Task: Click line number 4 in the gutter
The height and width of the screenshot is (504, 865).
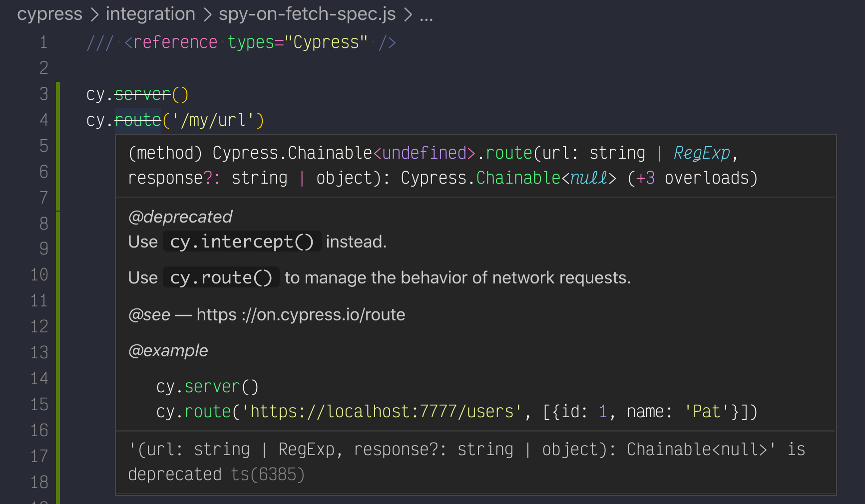Action: [44, 120]
